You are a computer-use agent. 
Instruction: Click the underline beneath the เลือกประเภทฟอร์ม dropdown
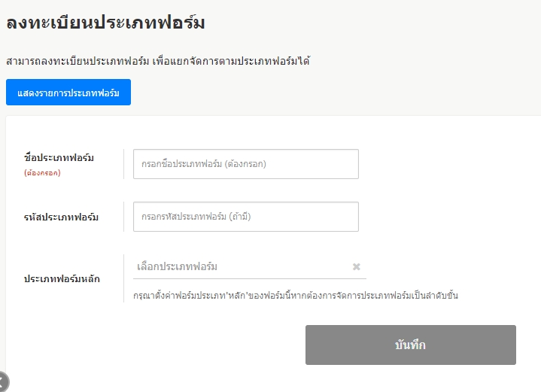point(249,279)
